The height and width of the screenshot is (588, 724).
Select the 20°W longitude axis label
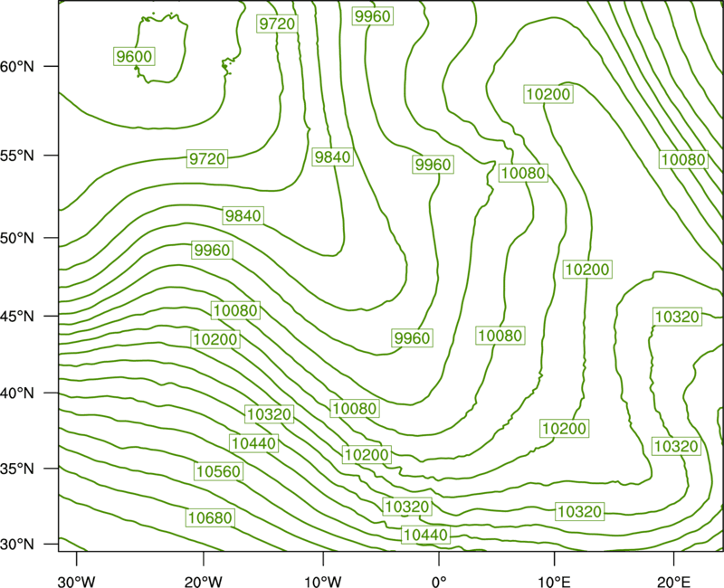tap(204, 582)
